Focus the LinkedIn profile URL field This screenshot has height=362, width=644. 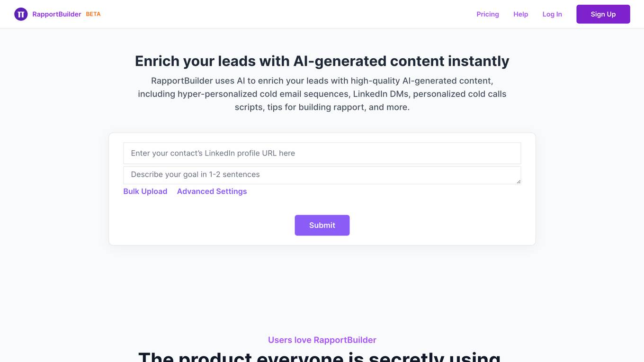click(322, 153)
